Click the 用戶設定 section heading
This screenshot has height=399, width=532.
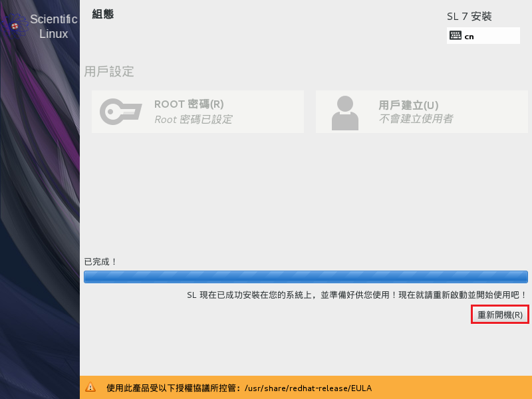109,72
